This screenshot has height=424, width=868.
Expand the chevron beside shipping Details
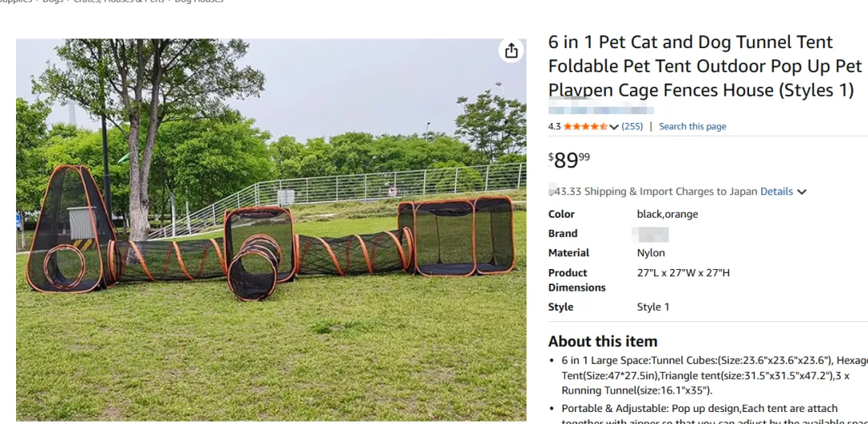tap(801, 192)
